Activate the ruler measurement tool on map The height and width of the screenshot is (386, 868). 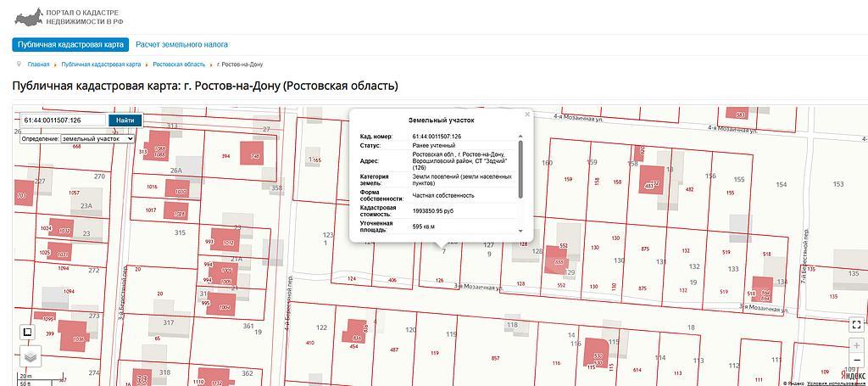[27, 332]
